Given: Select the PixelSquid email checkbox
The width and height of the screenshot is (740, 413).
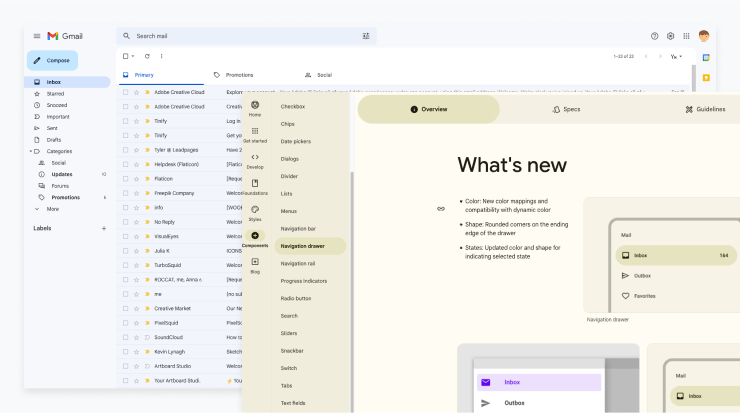Looking at the screenshot, I should [126, 323].
